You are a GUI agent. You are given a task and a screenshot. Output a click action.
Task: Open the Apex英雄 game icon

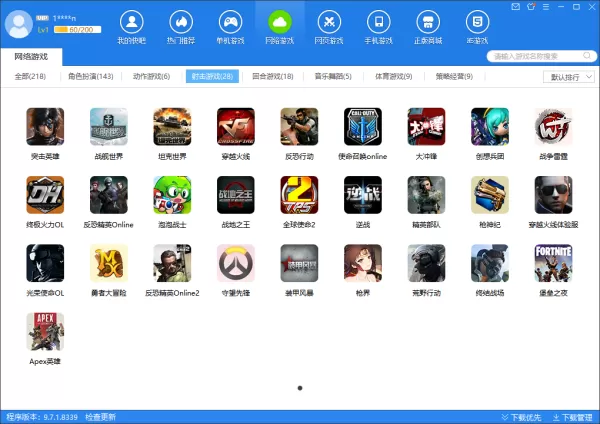click(x=45, y=332)
